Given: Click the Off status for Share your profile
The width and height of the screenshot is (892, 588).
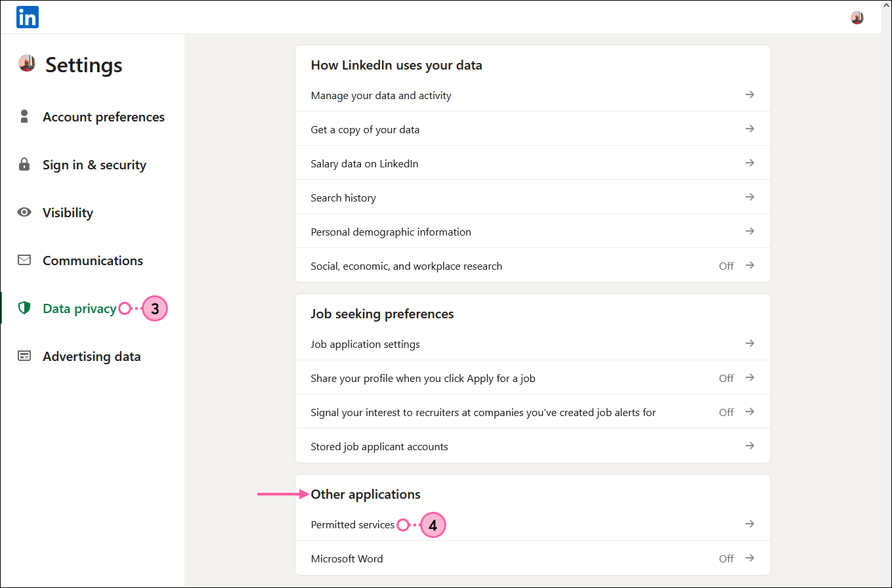Looking at the screenshot, I should tap(726, 378).
